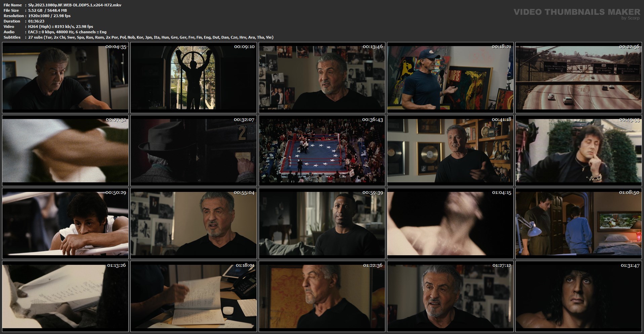Select the thumbnail at 01:13:26
644x334 pixels.
(65, 296)
